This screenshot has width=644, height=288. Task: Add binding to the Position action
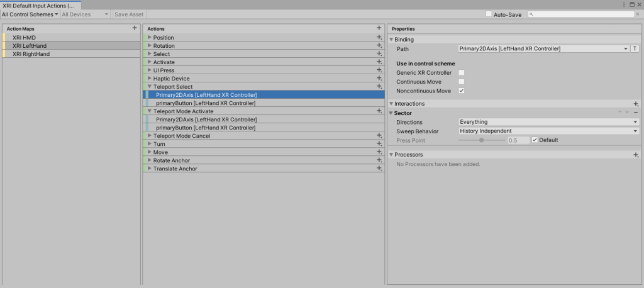pos(379,38)
